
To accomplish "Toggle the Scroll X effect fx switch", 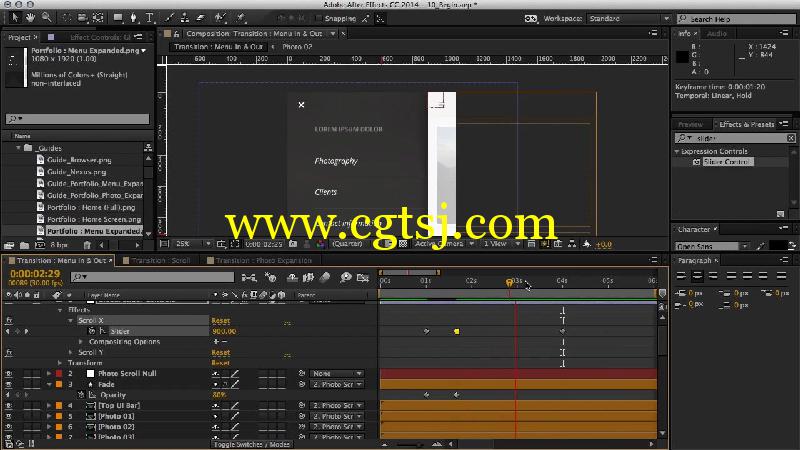I will coord(9,320).
